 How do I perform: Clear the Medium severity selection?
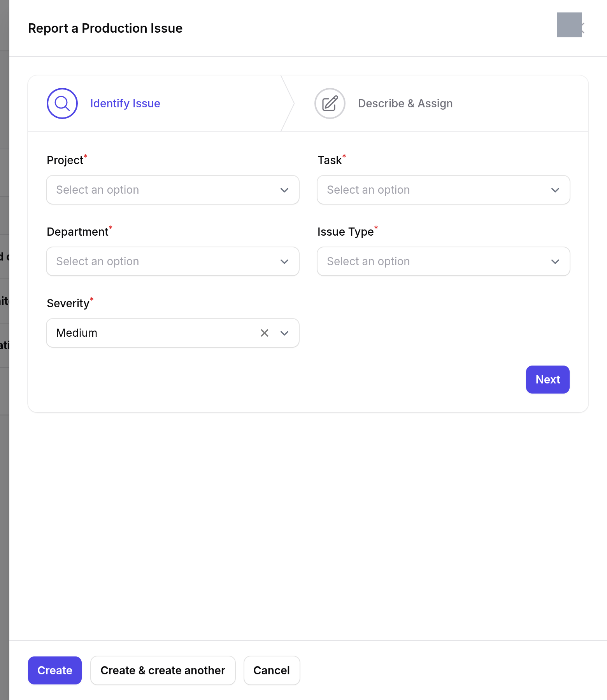click(x=265, y=333)
